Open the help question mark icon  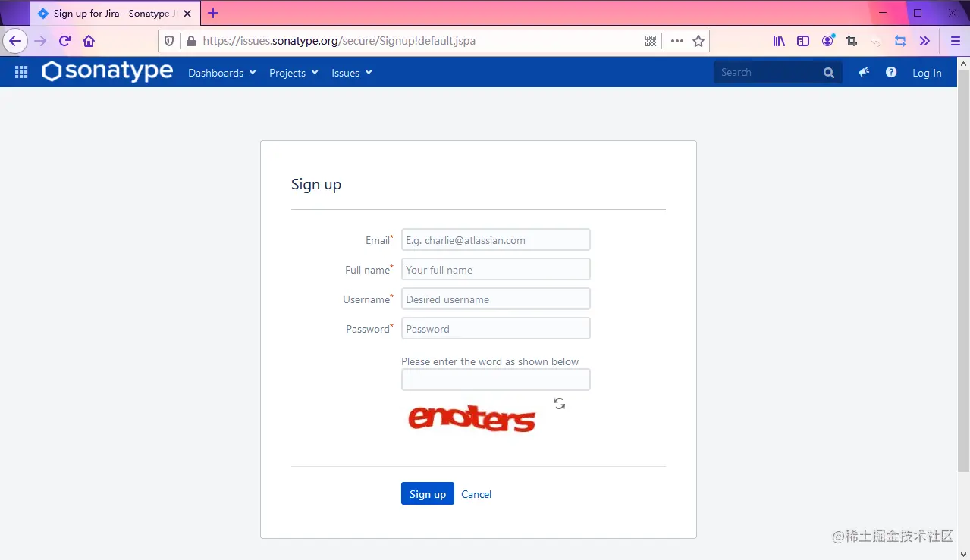pyautogui.click(x=891, y=72)
